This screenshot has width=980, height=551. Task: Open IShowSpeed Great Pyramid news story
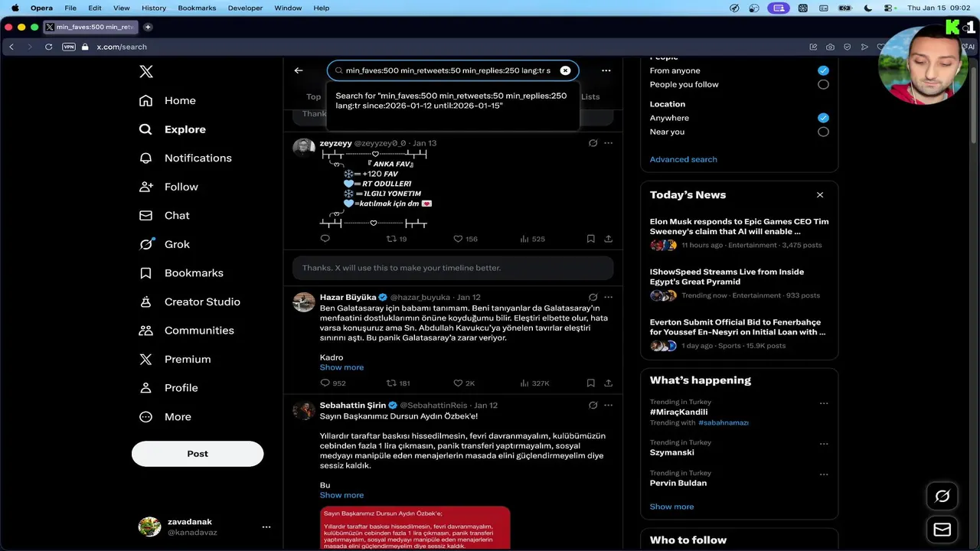click(x=739, y=283)
